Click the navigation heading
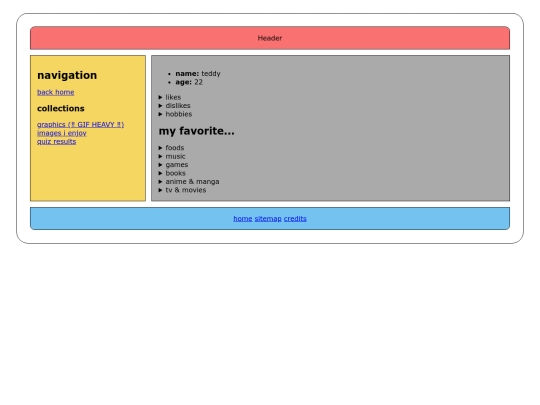 [67, 75]
